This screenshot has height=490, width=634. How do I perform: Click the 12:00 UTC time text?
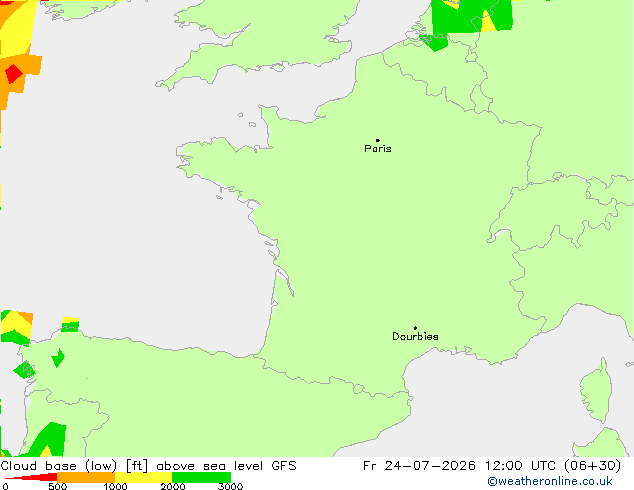point(522,466)
